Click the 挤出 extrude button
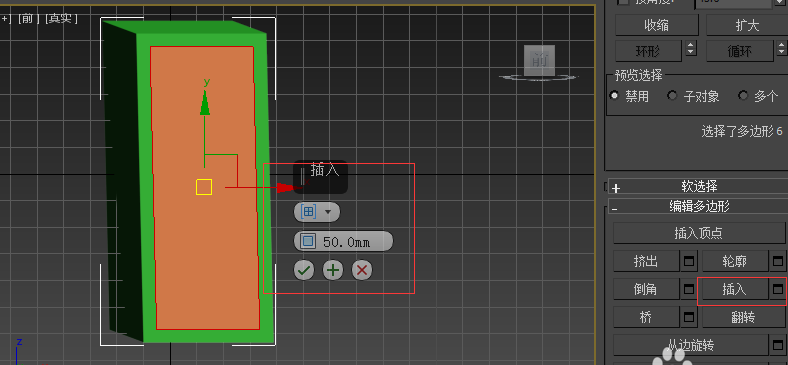The image size is (788, 365). tap(646, 261)
